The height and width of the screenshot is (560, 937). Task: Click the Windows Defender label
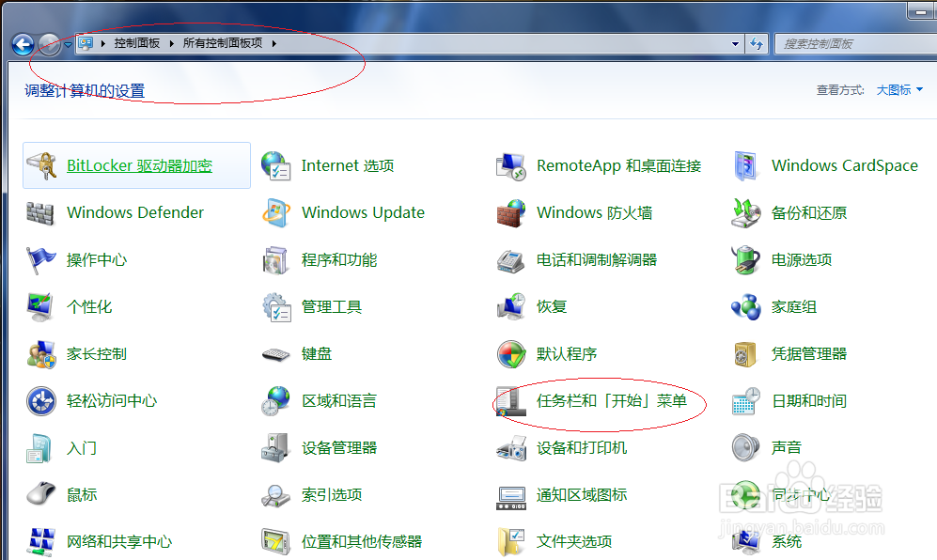pyautogui.click(x=135, y=212)
